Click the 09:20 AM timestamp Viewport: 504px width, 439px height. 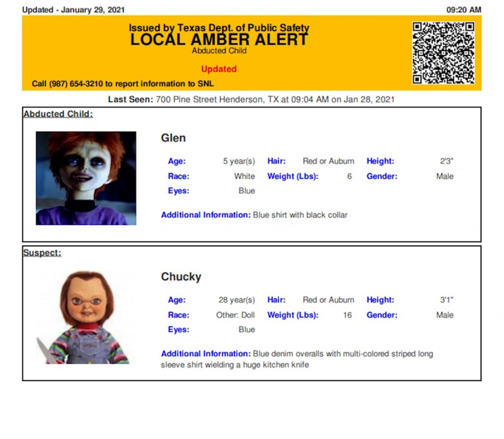464,10
